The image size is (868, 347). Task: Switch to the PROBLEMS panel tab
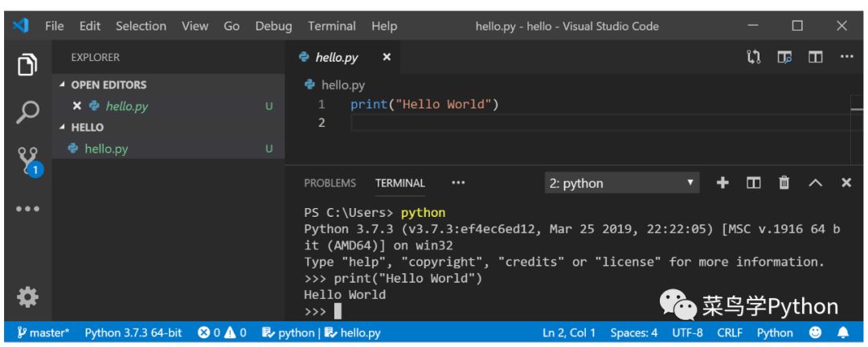click(330, 183)
